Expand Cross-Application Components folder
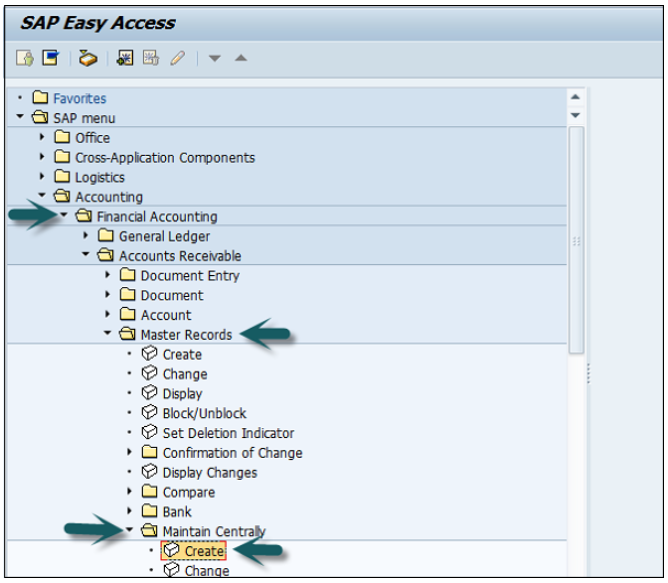Image resolution: width=668 pixels, height=583 pixels. [x=42, y=156]
